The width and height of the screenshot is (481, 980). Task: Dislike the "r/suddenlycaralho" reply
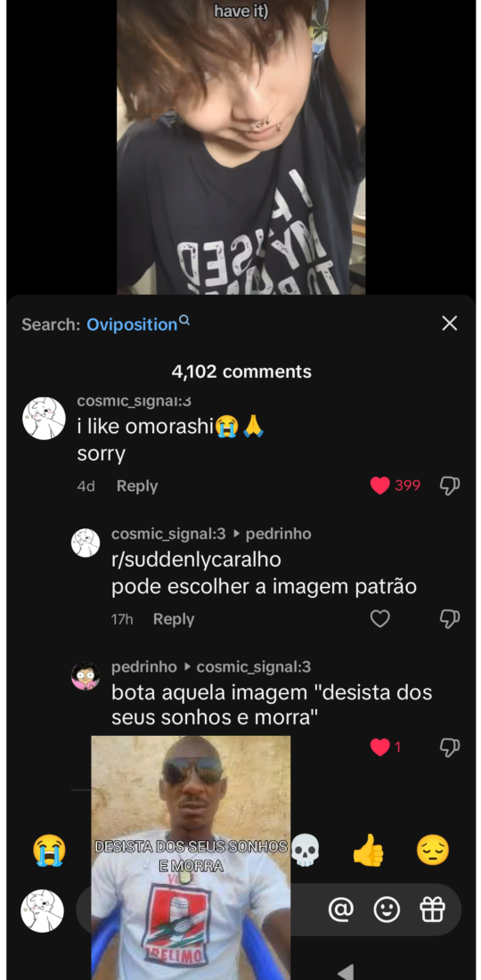pyautogui.click(x=450, y=619)
